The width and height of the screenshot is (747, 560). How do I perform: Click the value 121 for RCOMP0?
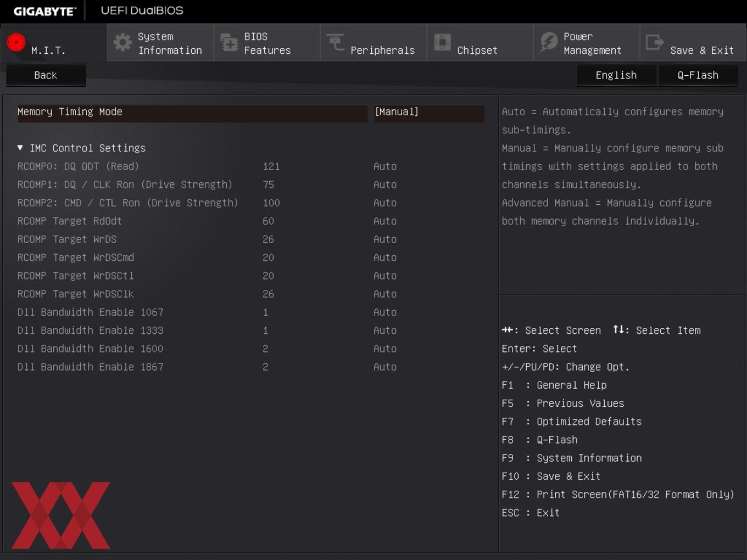(x=271, y=166)
